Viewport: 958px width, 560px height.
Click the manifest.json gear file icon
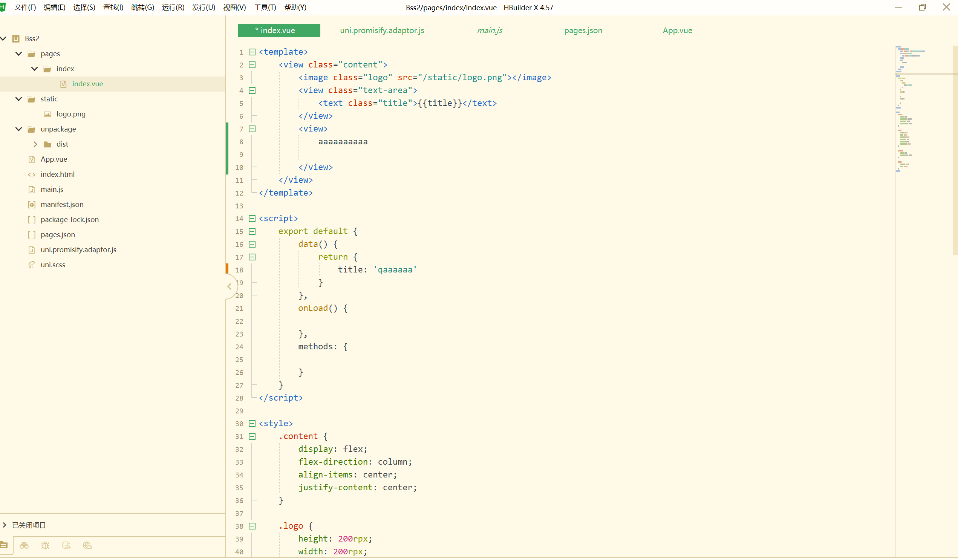32,205
